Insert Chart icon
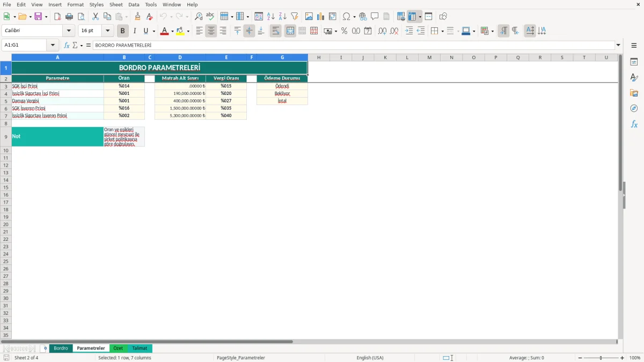Image resolution: width=644 pixels, height=362 pixels. point(321,17)
